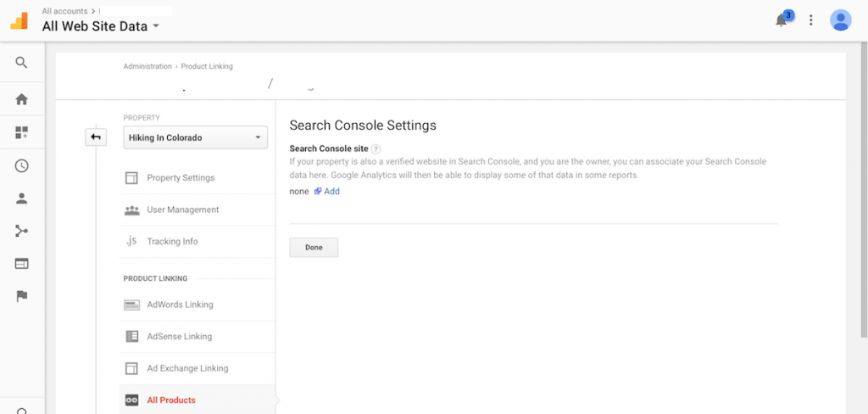Viewport: 868px width, 414px height.
Task: Click help question mark beside Search Console site
Action: click(376, 149)
